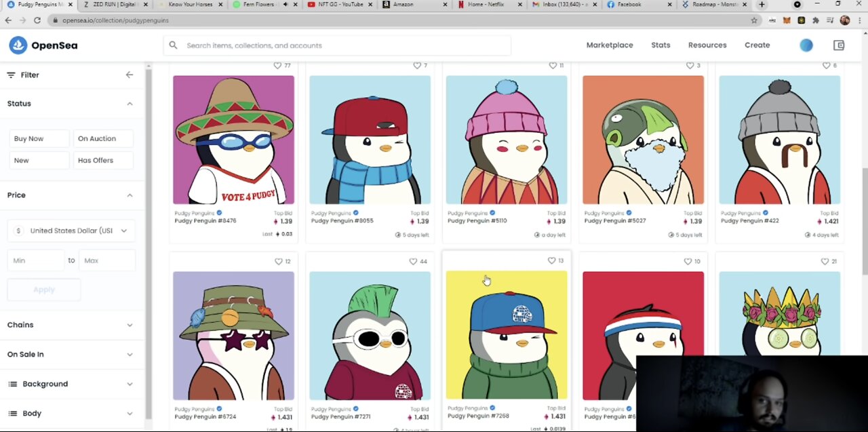
Task: Toggle Has Offers status filter
Action: 102,160
